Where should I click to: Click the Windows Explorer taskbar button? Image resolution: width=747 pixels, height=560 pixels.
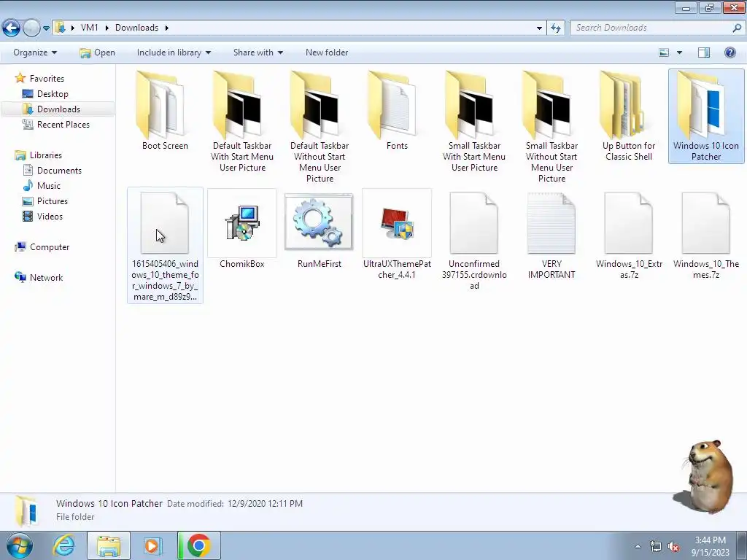[109, 545]
